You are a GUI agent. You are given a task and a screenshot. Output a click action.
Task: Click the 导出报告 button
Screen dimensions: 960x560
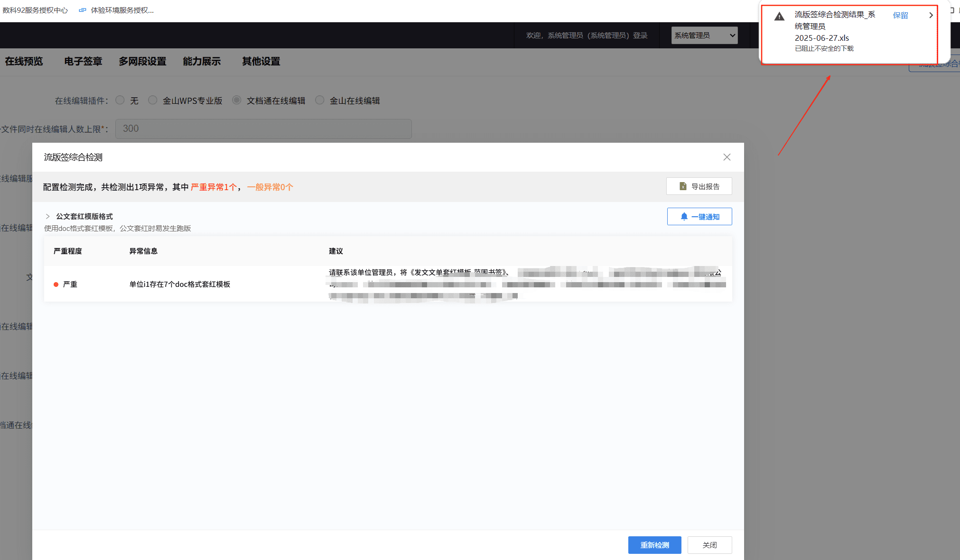(699, 186)
